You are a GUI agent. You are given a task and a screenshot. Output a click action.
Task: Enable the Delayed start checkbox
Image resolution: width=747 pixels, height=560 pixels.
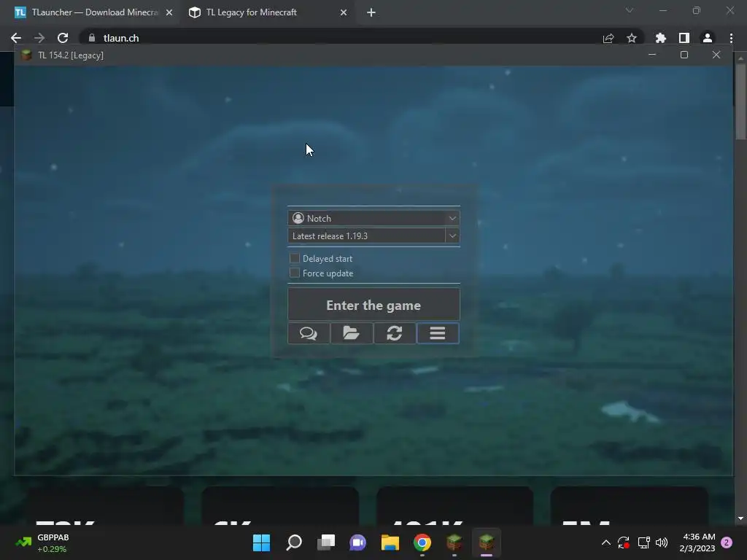pos(295,258)
